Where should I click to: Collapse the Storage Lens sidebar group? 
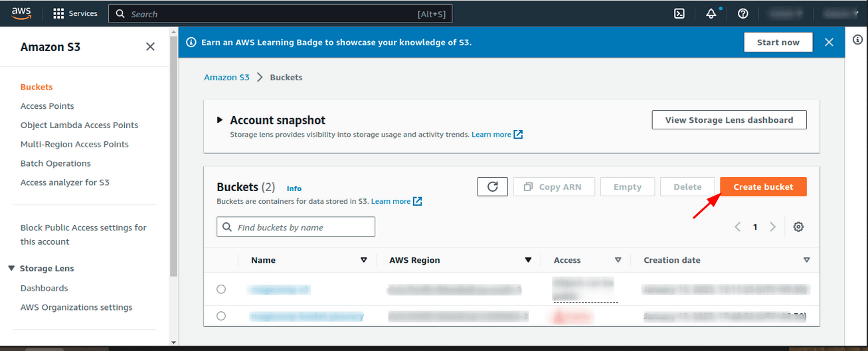click(x=11, y=268)
